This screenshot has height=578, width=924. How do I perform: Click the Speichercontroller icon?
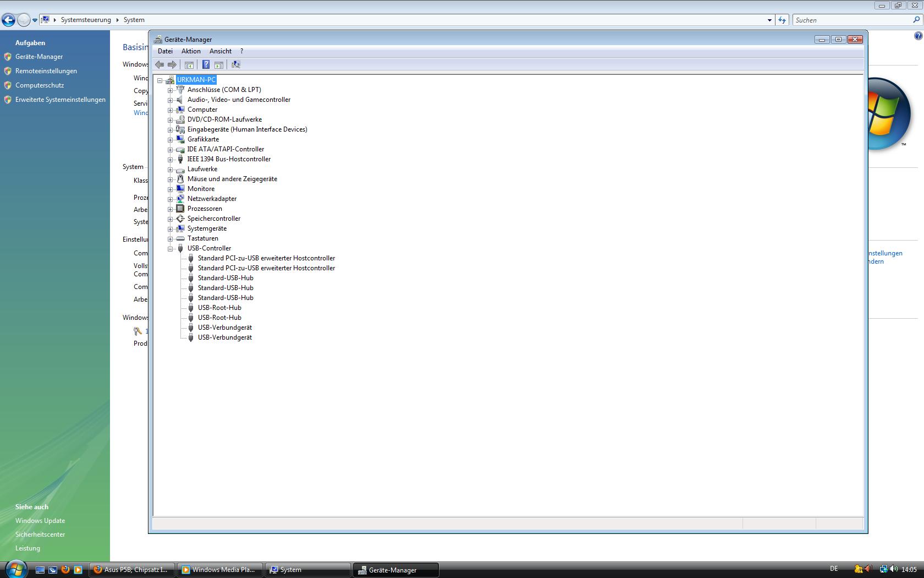coord(180,219)
